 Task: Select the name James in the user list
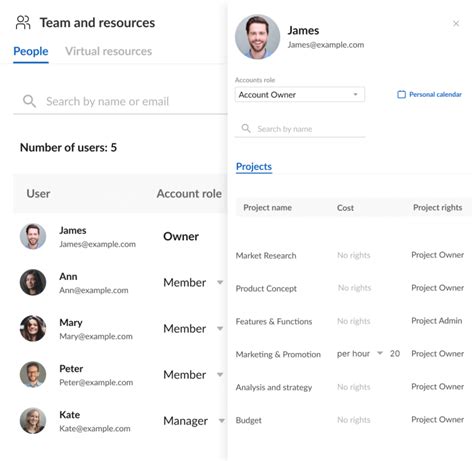coord(73,230)
